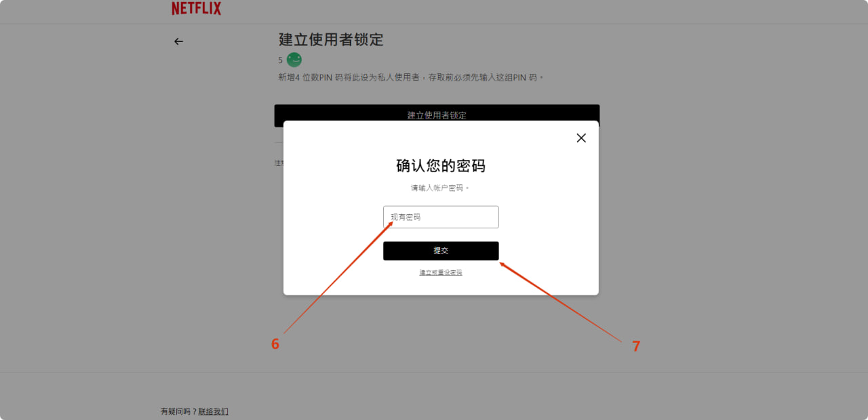Click the 有疑问吗 footer text
This screenshot has width=868, height=420.
point(179,411)
